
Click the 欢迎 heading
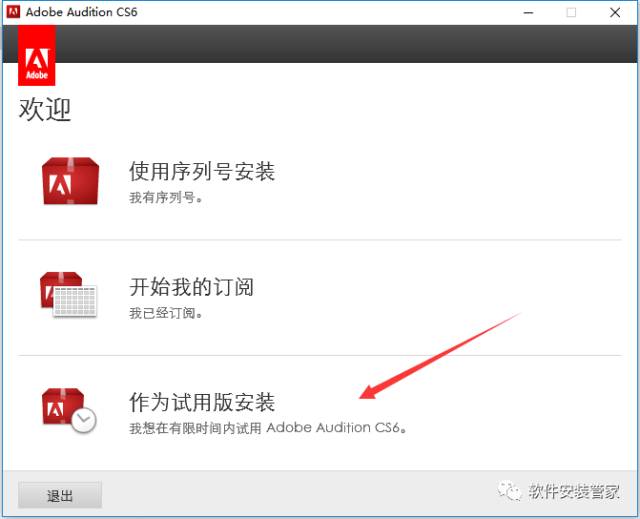45,110
